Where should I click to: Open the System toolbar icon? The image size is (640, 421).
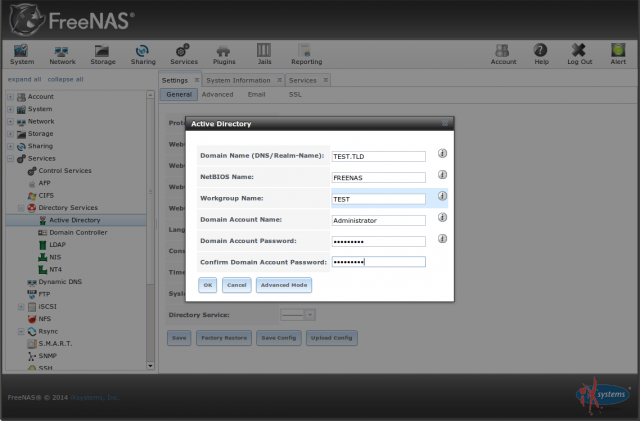22,54
